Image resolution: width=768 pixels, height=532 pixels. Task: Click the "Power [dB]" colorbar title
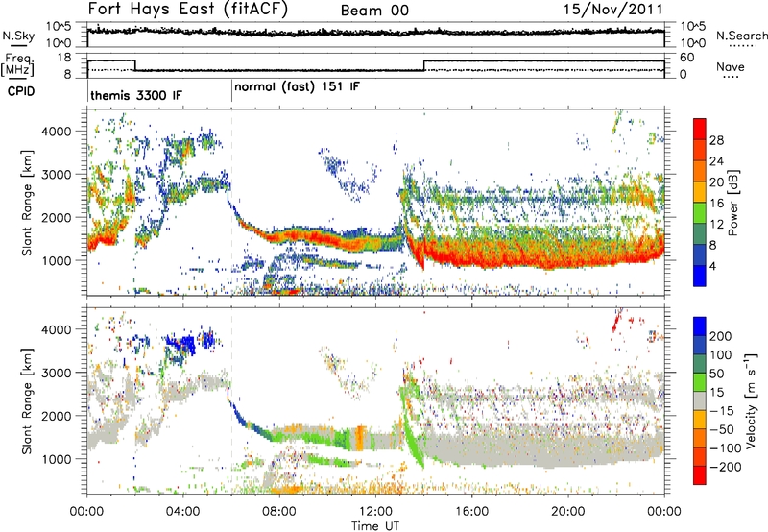click(733, 203)
